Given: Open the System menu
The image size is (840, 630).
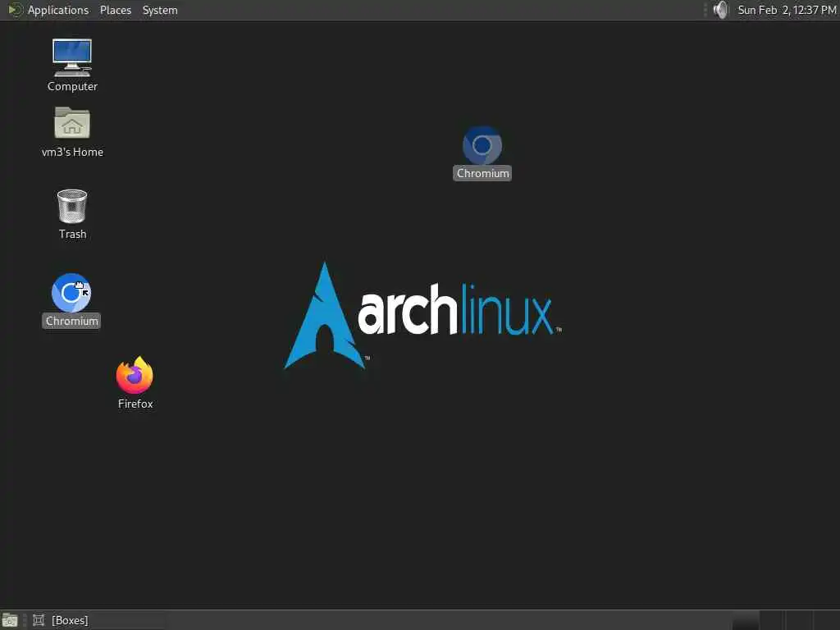Looking at the screenshot, I should [160, 10].
